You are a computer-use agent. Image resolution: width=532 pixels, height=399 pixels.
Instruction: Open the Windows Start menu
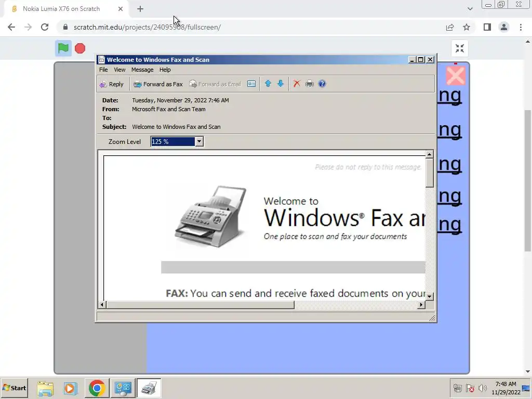pos(14,388)
